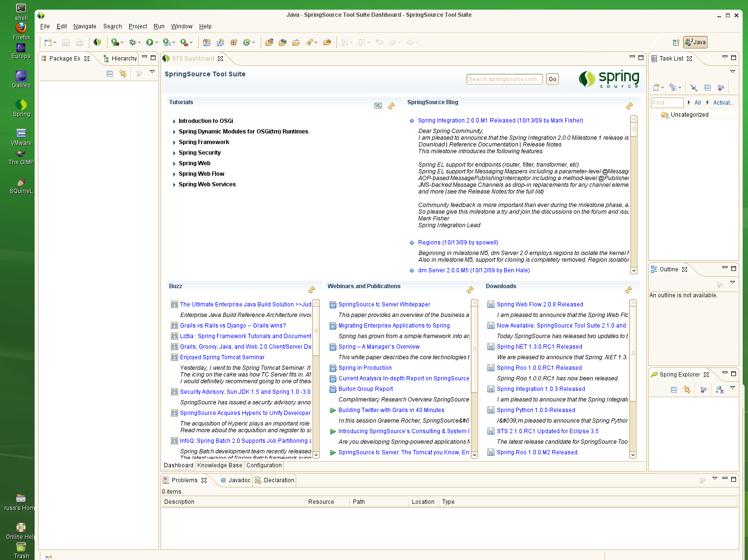This screenshot has height=560, width=748.
Task: Toggle Link with Editor in Spring Explorer
Action: point(687,390)
